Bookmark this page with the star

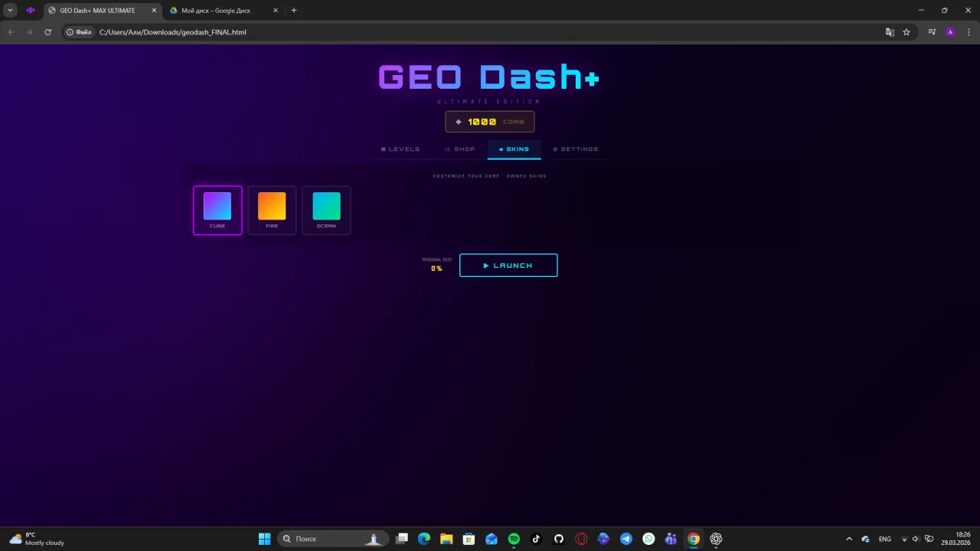[x=906, y=32]
